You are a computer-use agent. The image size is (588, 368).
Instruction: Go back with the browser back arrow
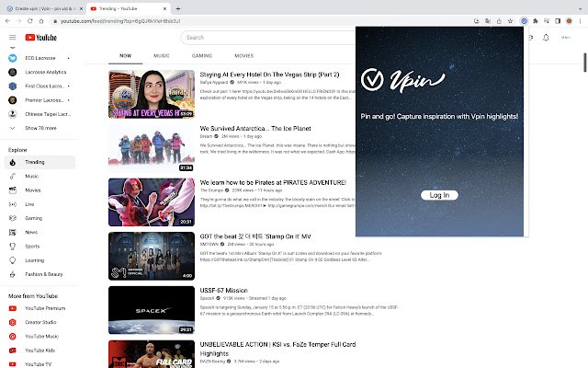8,21
